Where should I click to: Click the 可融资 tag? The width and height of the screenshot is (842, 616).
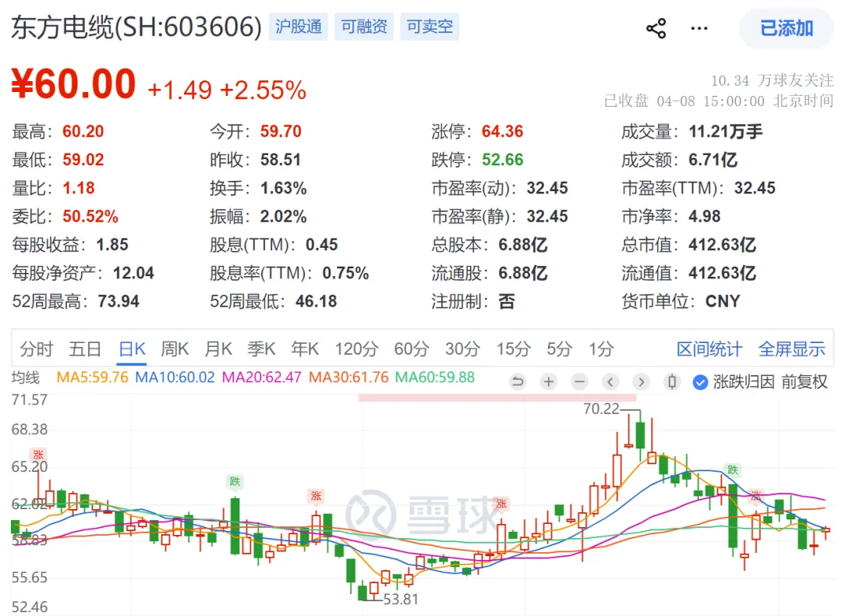pyautogui.click(x=363, y=27)
